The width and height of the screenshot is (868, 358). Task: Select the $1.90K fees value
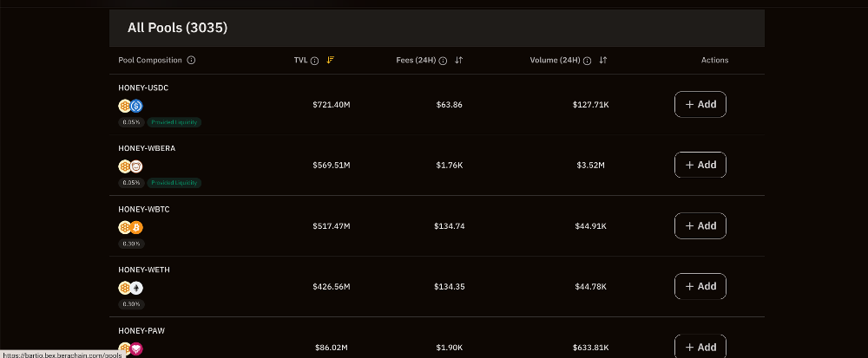coord(449,348)
